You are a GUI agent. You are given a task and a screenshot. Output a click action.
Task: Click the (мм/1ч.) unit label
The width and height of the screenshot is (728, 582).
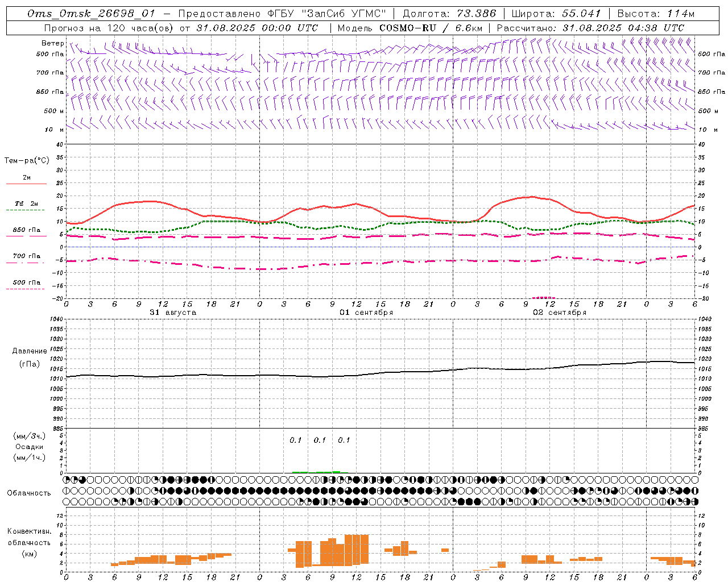point(30,458)
